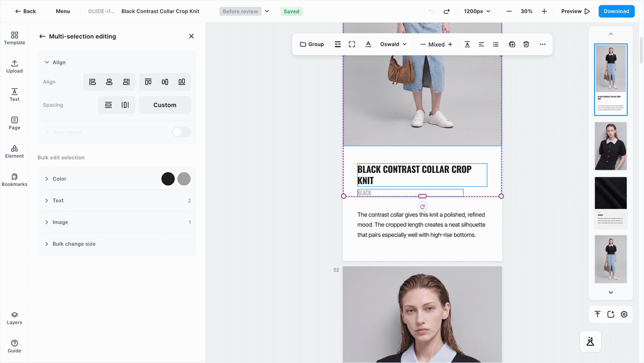Increase font size with plus
This screenshot has width=644, height=363.
pos(450,45)
